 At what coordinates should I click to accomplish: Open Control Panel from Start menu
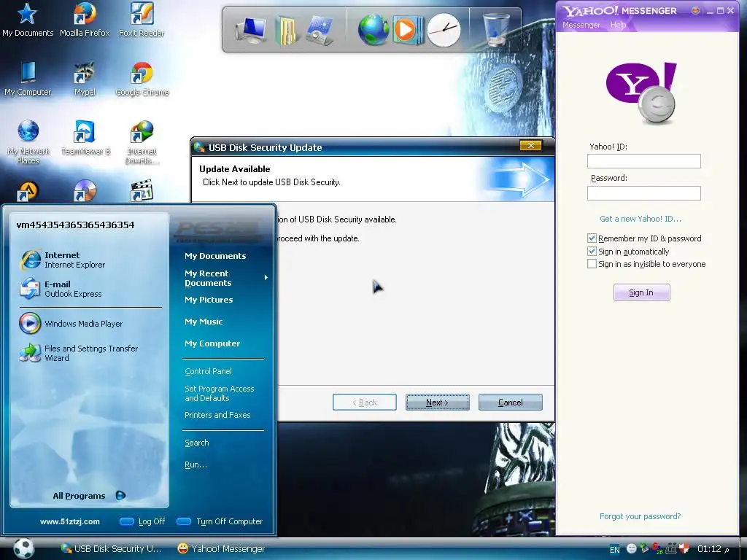[x=208, y=371]
